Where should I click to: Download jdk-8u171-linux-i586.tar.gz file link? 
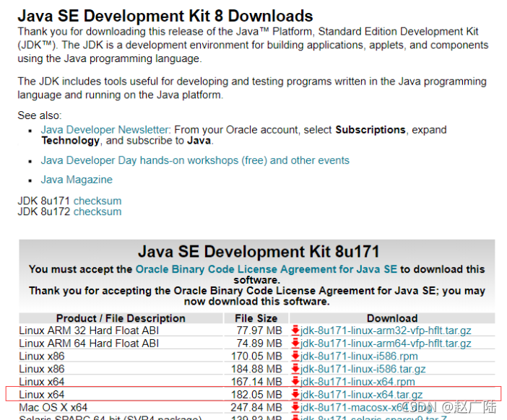click(x=363, y=369)
